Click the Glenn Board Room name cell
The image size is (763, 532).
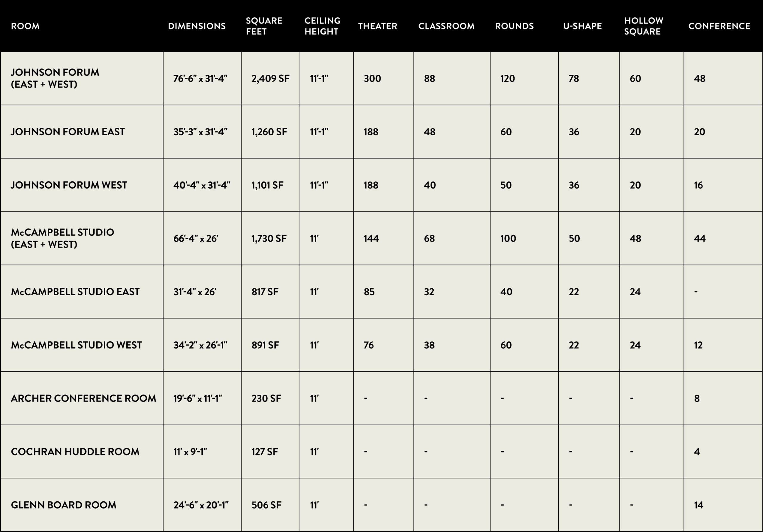coord(64,505)
